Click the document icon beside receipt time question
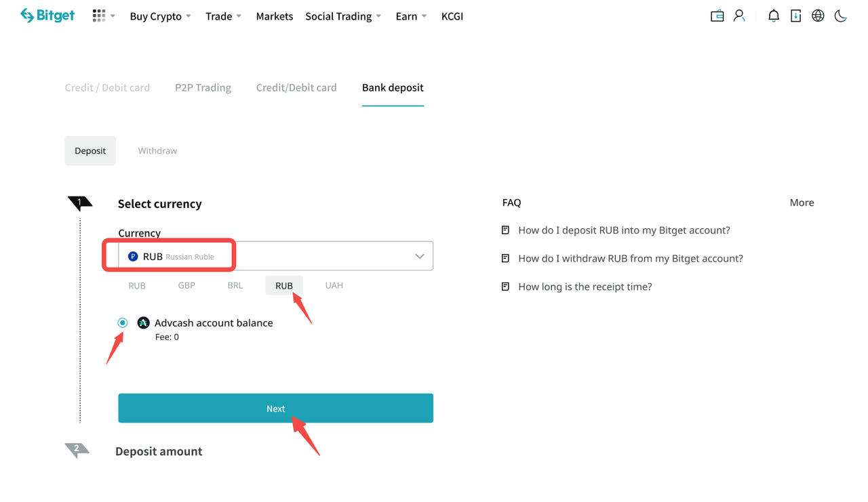The height and width of the screenshot is (502, 868). (x=505, y=287)
